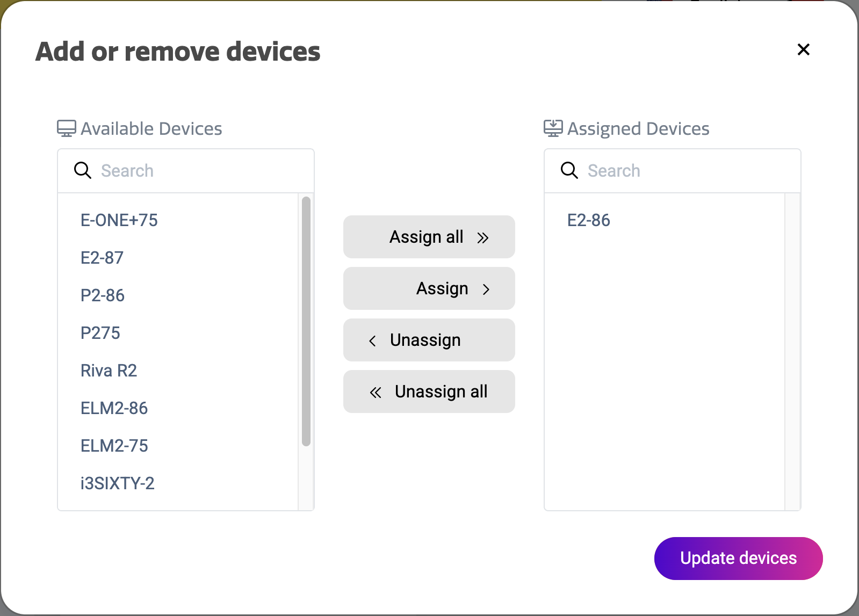Viewport: 859px width, 616px height.
Task: Click the left chevron on Unassign button
Action: coord(373,340)
